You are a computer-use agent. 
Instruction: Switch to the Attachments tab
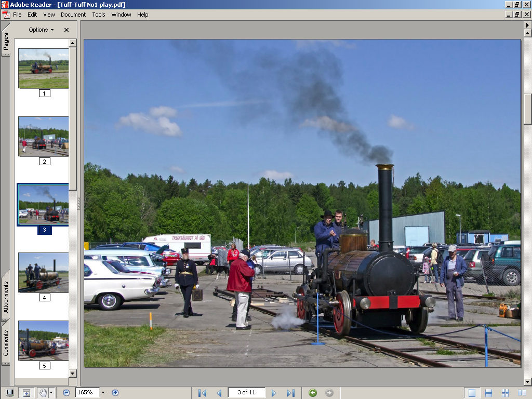[6, 297]
